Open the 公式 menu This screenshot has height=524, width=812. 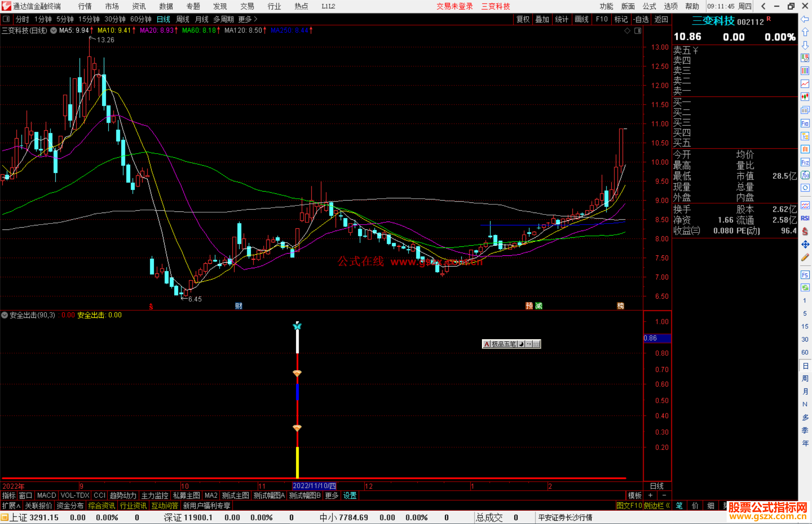[x=649, y=6]
